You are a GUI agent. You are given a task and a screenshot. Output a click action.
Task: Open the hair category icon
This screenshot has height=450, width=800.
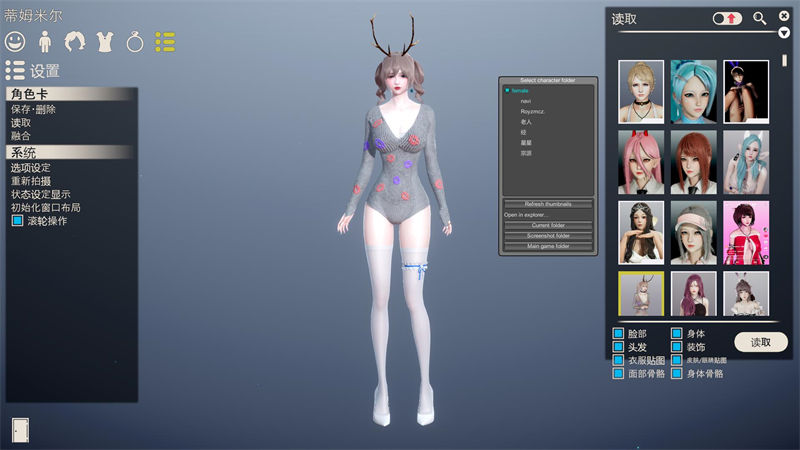[x=75, y=42]
